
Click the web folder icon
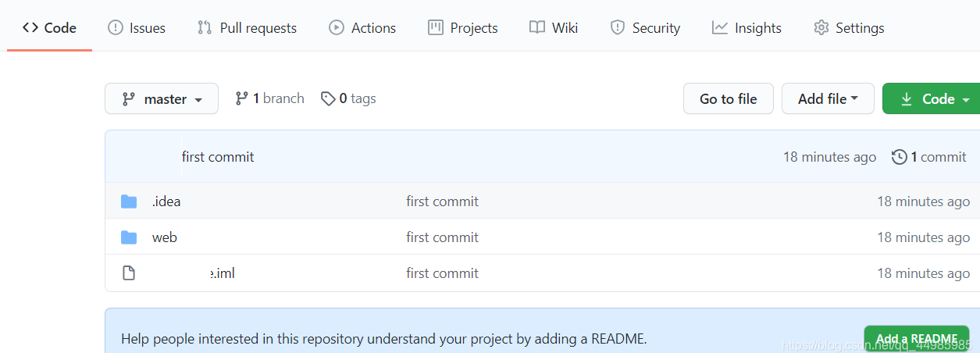pos(129,238)
